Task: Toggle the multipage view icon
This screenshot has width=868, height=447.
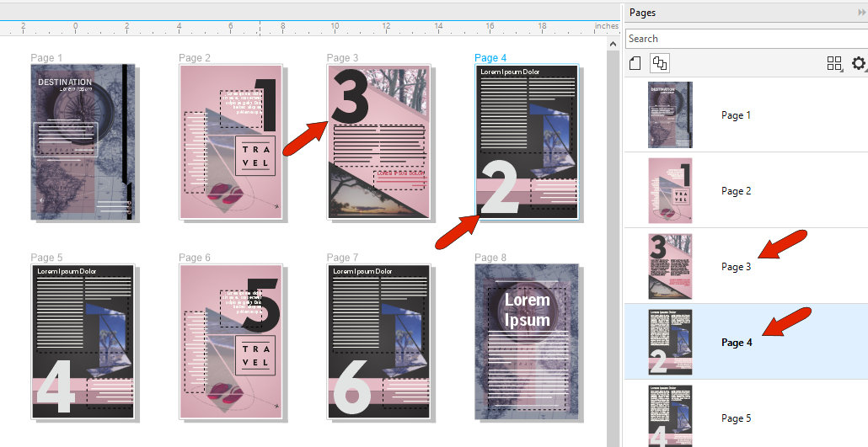Action: coord(659,63)
